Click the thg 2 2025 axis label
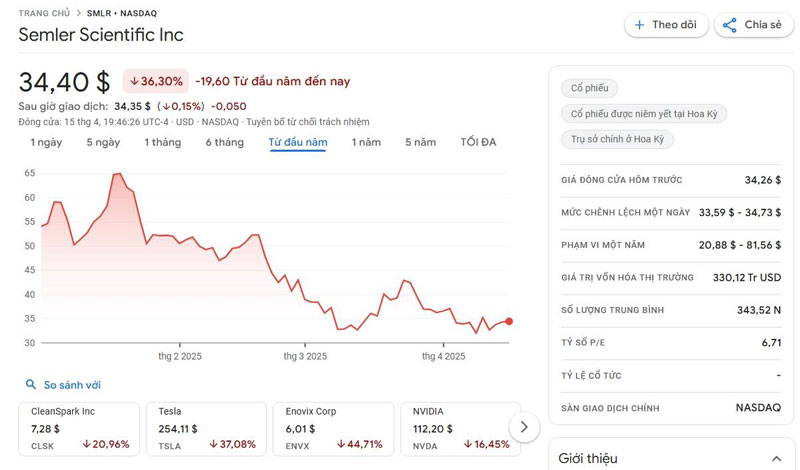 pos(180,356)
